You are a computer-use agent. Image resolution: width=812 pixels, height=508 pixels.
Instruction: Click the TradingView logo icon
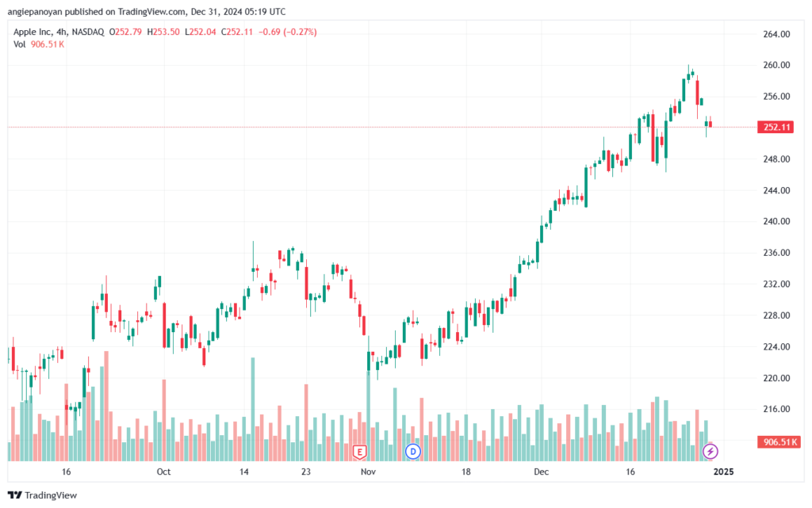click(14, 495)
